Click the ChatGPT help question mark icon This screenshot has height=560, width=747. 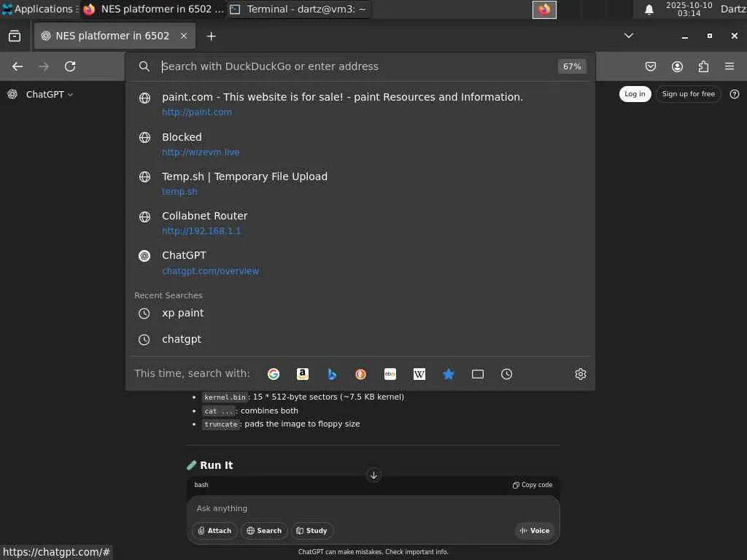point(735,94)
